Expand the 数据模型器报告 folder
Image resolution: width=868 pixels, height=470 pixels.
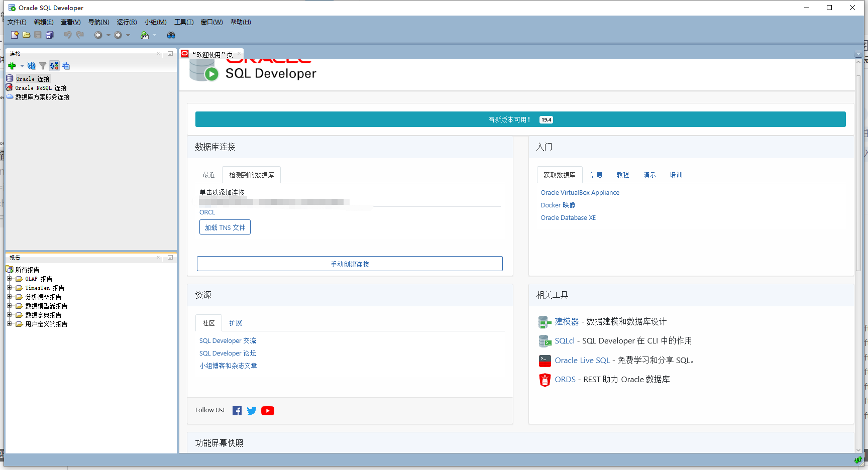[x=9, y=306]
